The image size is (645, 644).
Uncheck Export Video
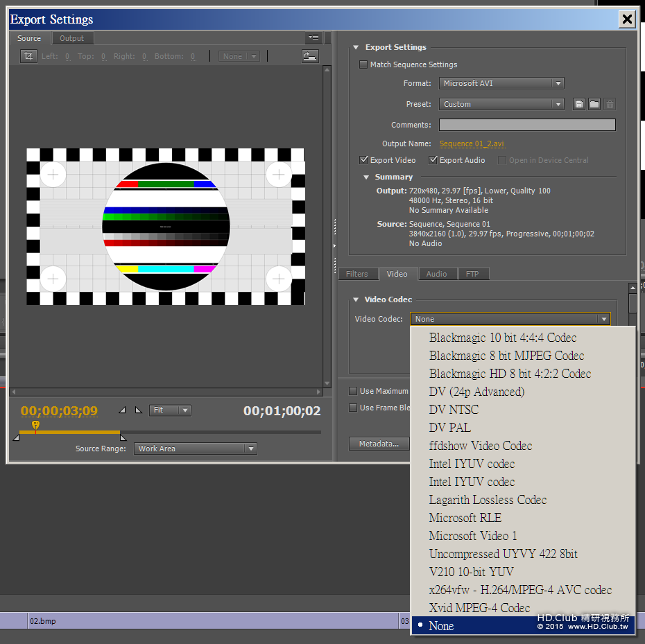coord(363,160)
